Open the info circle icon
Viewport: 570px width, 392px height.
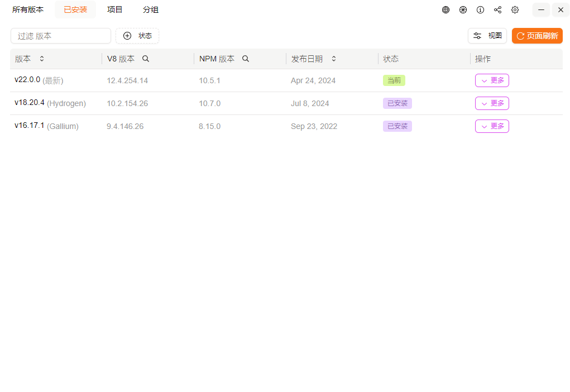[480, 10]
